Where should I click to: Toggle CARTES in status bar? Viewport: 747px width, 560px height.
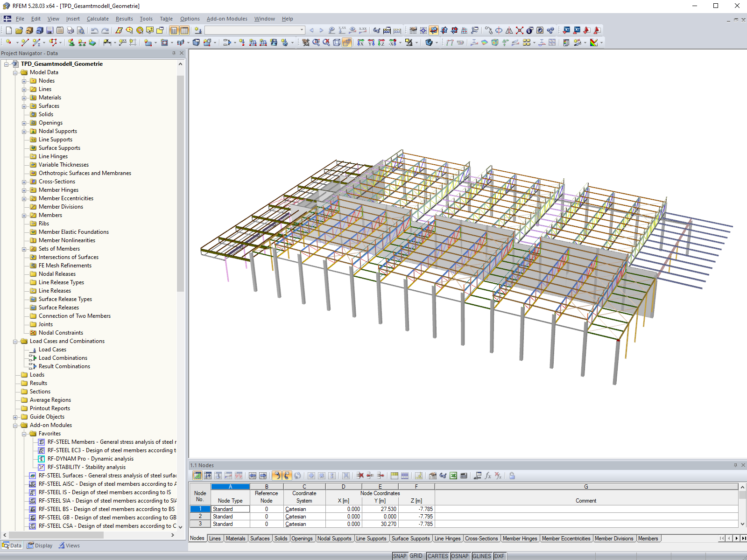tap(437, 556)
